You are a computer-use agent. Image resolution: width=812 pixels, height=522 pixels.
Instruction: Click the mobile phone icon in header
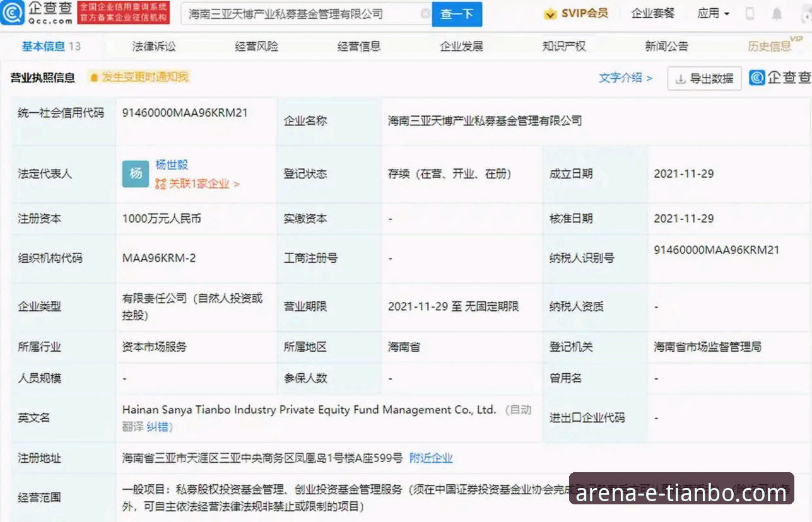[750, 13]
